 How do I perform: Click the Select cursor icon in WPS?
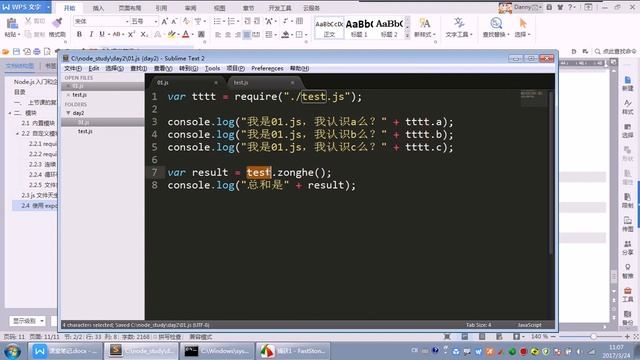[x=523, y=23]
